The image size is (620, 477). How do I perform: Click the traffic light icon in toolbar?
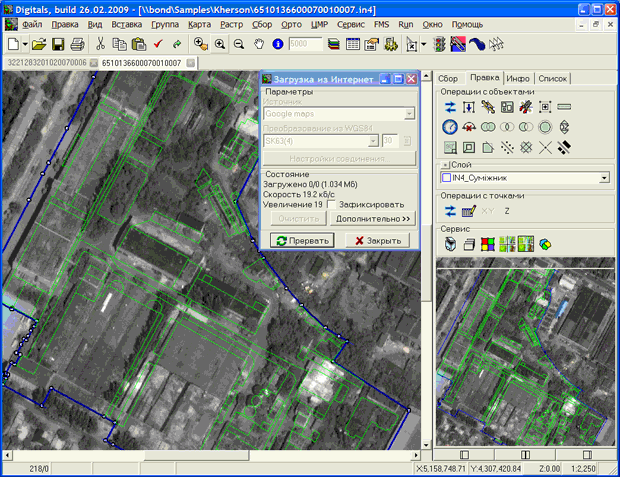[438, 44]
